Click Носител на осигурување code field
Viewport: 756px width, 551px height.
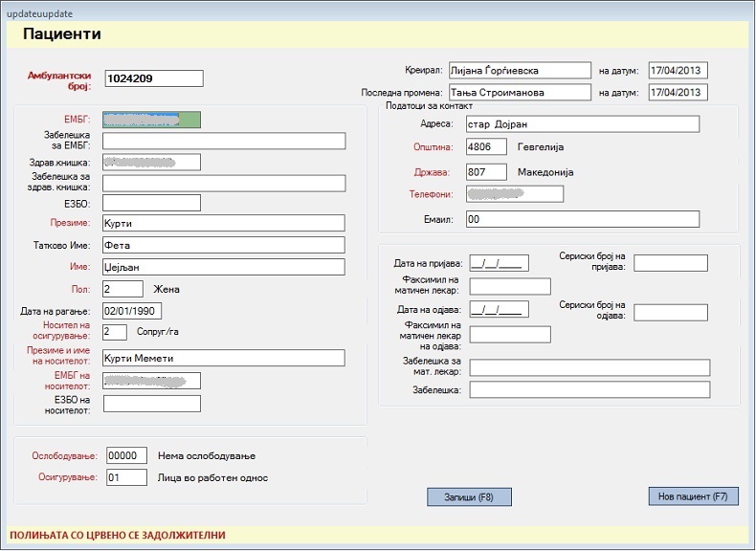pos(115,332)
